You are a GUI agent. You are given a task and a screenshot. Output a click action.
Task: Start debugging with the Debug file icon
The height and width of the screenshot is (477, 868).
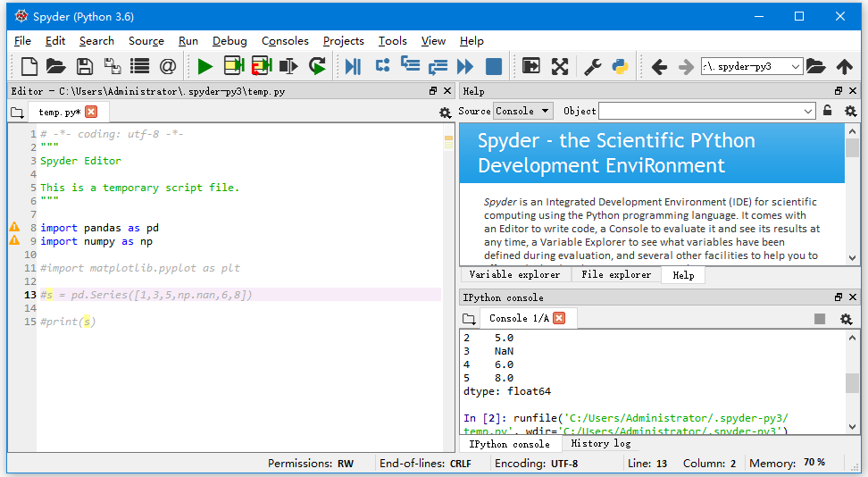(x=353, y=66)
